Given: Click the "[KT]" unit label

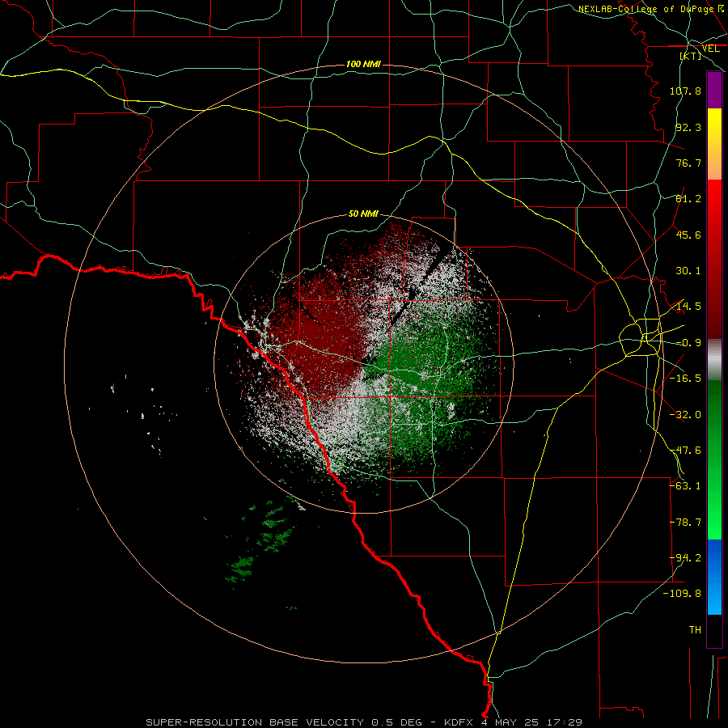Looking at the screenshot, I should 691,56.
